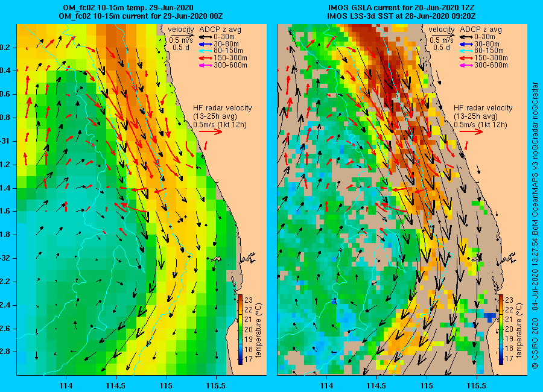Viewport: 543px width, 392px height.
Task: Click the 'velocity' label in the right map
Action: coord(441,30)
